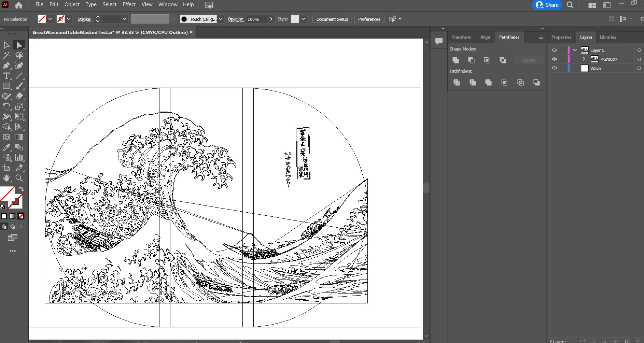The height and width of the screenshot is (343, 644).
Task: Select the Hand tool
Action: [6, 178]
